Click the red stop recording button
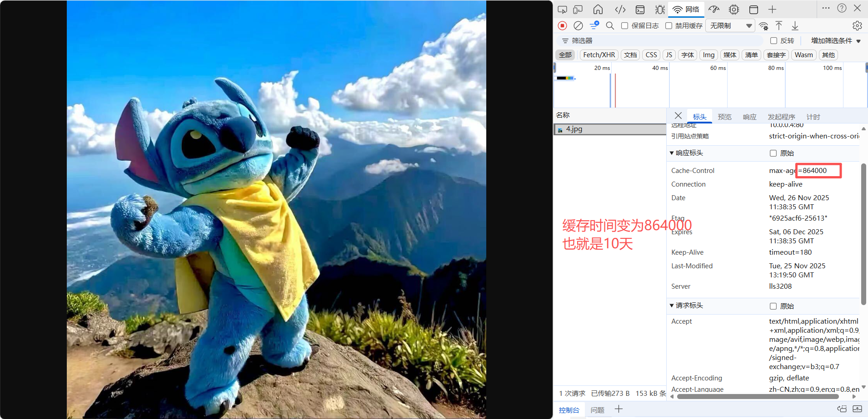This screenshot has height=419, width=868. coord(563,25)
